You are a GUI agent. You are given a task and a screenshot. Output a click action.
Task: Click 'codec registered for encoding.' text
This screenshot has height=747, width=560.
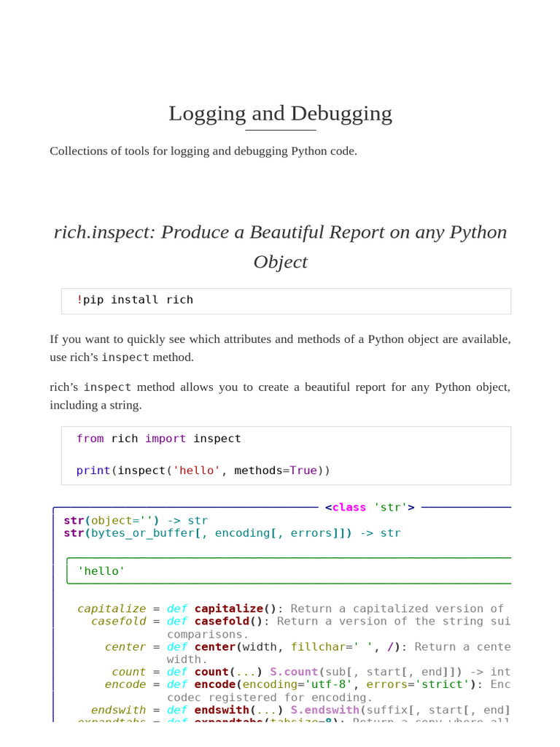pyautogui.click(x=270, y=697)
